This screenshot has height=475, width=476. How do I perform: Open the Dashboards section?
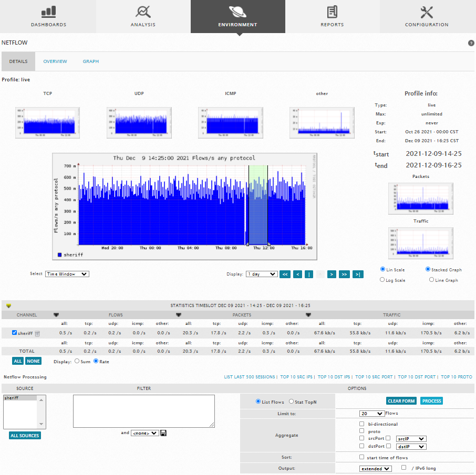click(48, 16)
